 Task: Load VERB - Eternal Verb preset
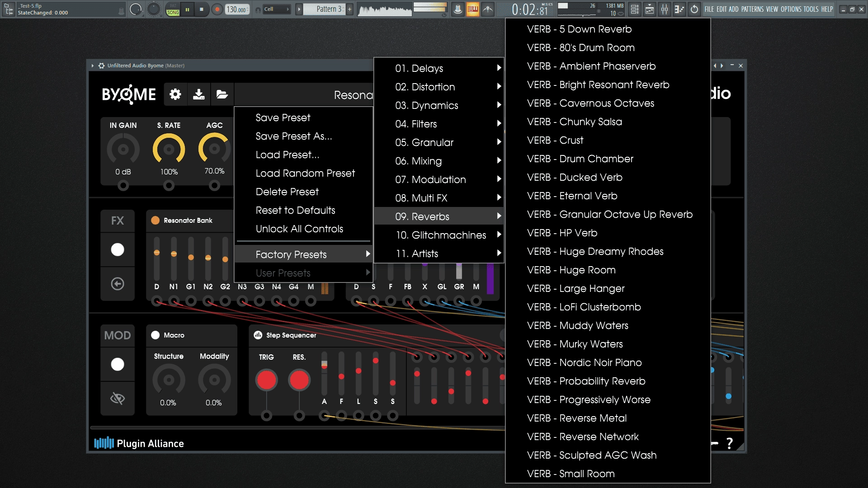tap(608, 196)
